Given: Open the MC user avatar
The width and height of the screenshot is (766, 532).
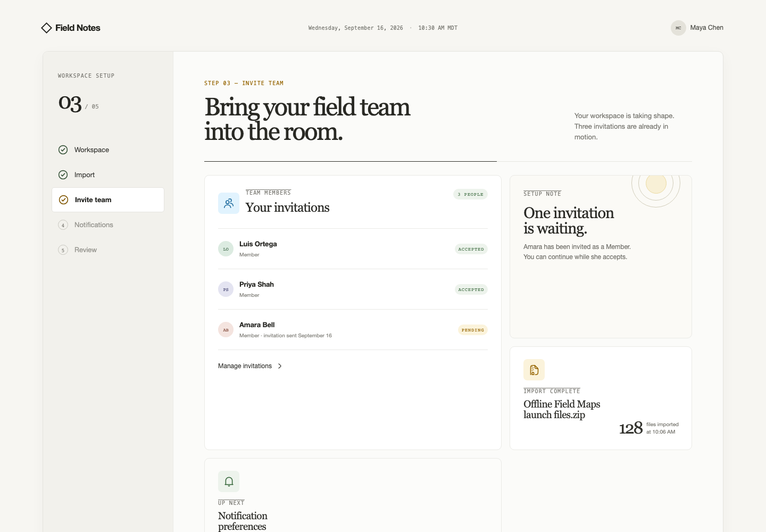Looking at the screenshot, I should click(x=678, y=28).
